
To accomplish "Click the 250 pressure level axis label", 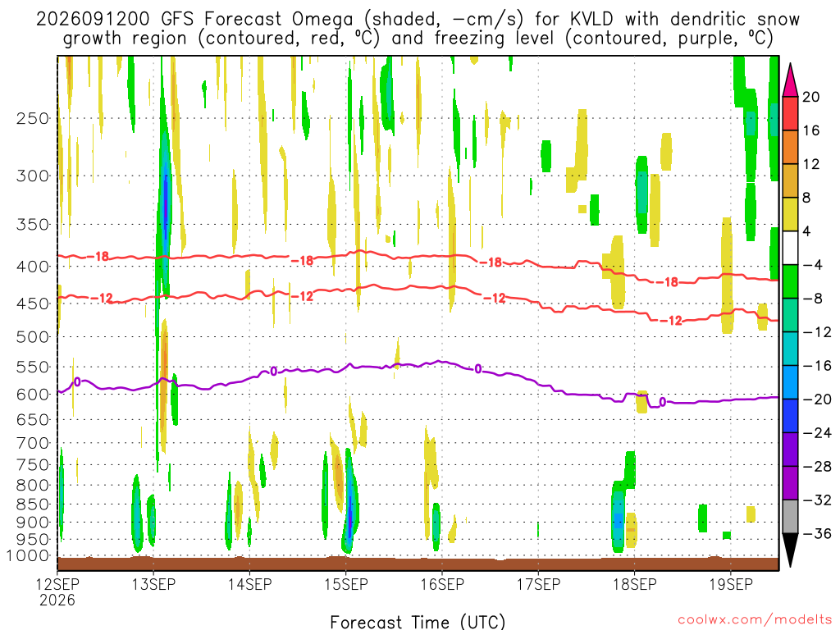I will [33, 118].
